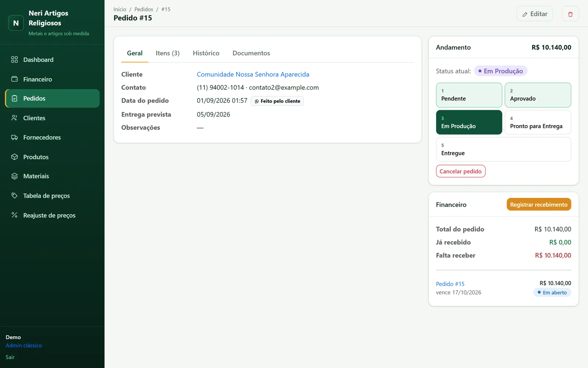Image resolution: width=588 pixels, height=368 pixels.
Task: Click the contact email contato2@example.com
Action: pyautogui.click(x=284, y=88)
